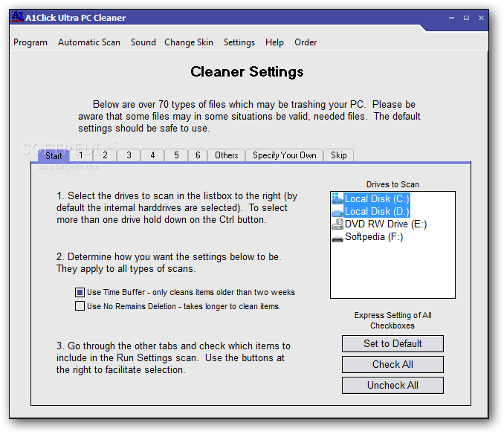Click the A1Click app icon in title bar
This screenshot has width=504, height=434.
pos(18,16)
